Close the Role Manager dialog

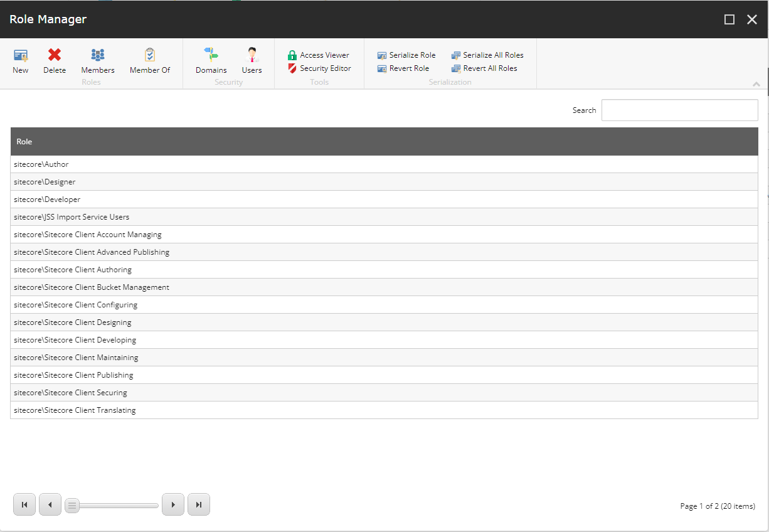pos(752,19)
